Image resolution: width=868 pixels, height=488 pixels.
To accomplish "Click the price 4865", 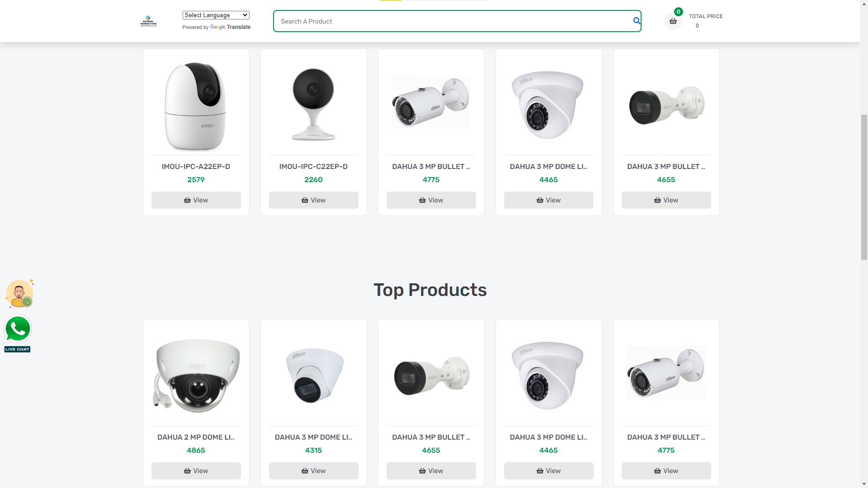I will 196,450.
